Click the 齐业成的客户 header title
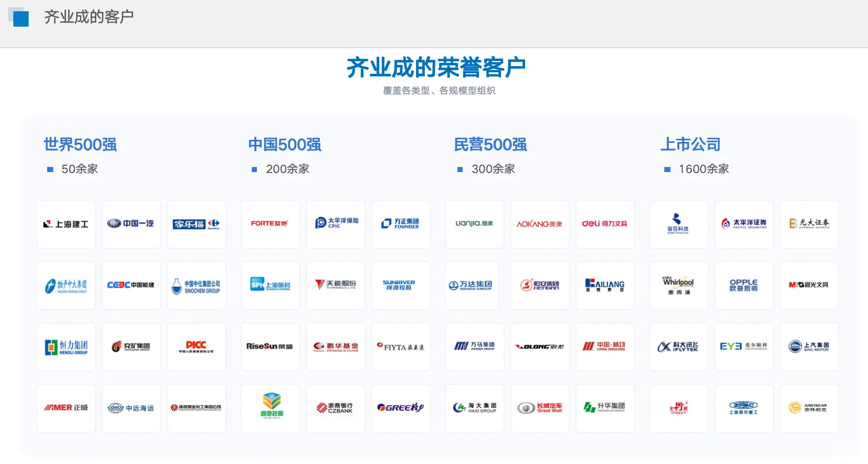Screen dimensions: 868x464 click(x=89, y=17)
